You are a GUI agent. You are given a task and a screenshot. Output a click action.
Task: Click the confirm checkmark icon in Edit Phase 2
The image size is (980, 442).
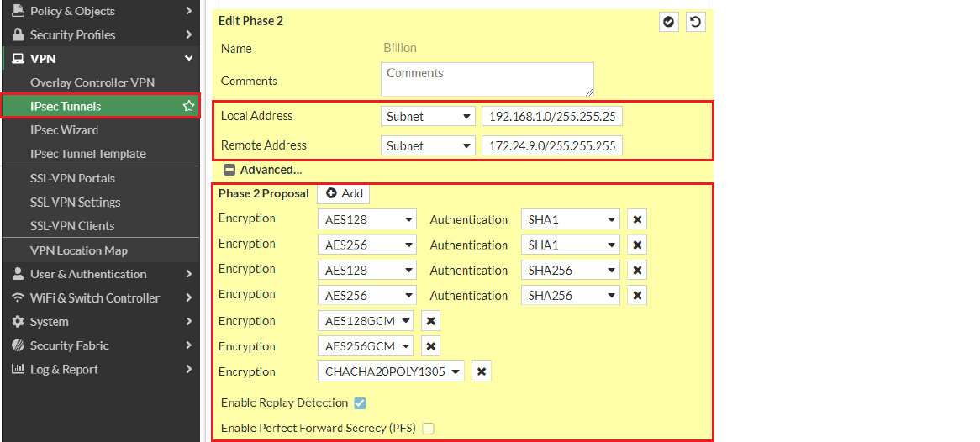point(669,22)
